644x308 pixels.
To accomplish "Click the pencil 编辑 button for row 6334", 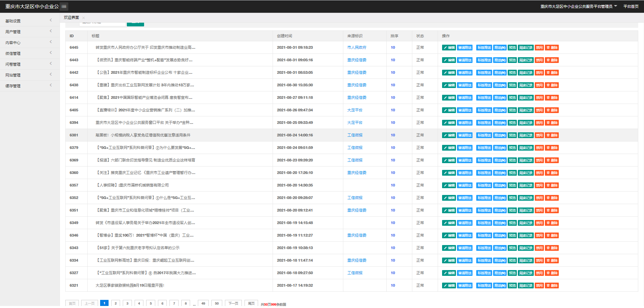I will coord(449,261).
